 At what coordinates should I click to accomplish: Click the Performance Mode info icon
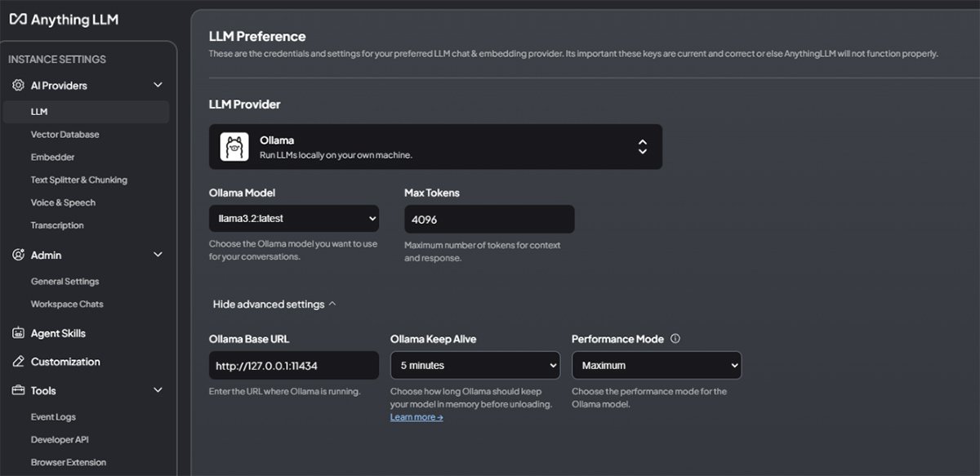[675, 339]
